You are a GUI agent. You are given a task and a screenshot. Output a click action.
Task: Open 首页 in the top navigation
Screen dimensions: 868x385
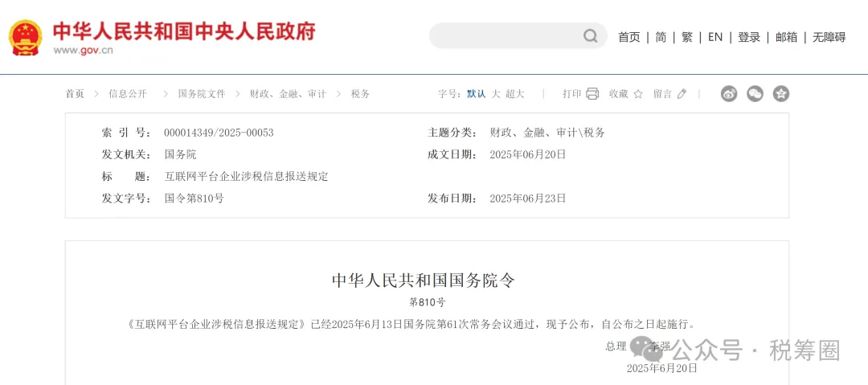pyautogui.click(x=628, y=37)
